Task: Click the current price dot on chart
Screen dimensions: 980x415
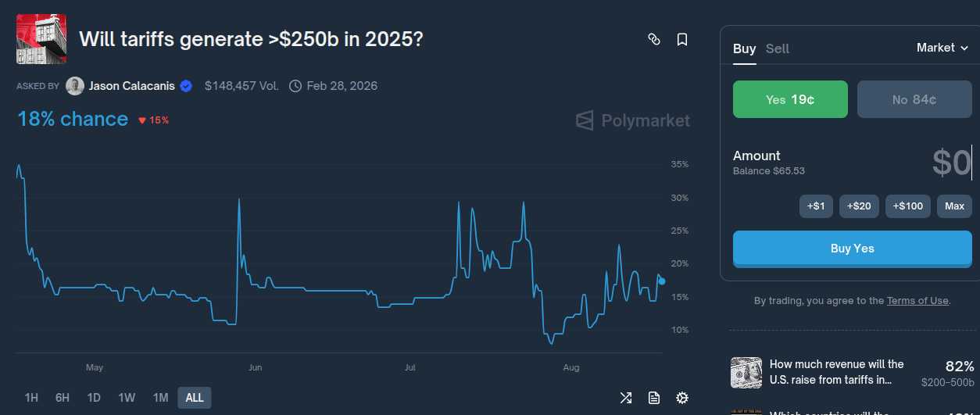Action: pos(662,281)
